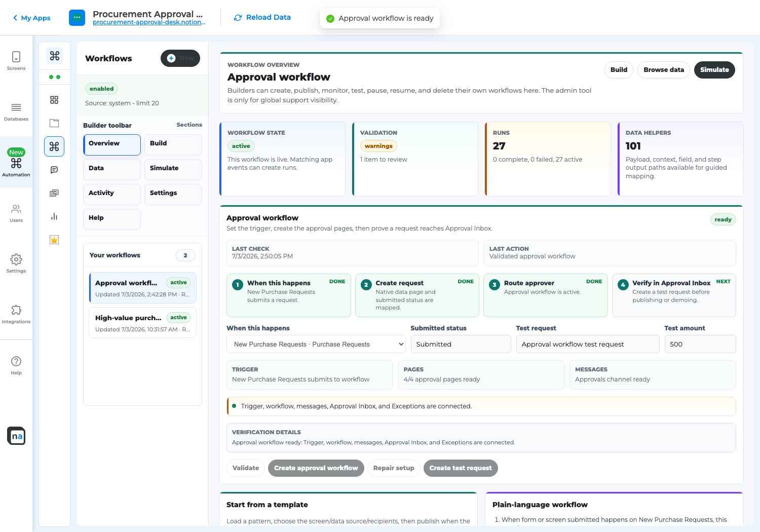Click the Create approval workflow button
760x532 pixels.
[316, 468]
